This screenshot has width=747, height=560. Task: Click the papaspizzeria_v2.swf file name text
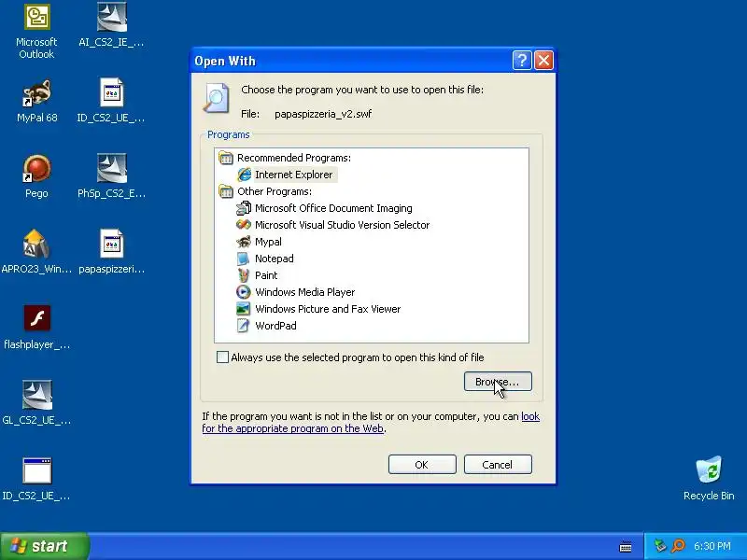[323, 114]
